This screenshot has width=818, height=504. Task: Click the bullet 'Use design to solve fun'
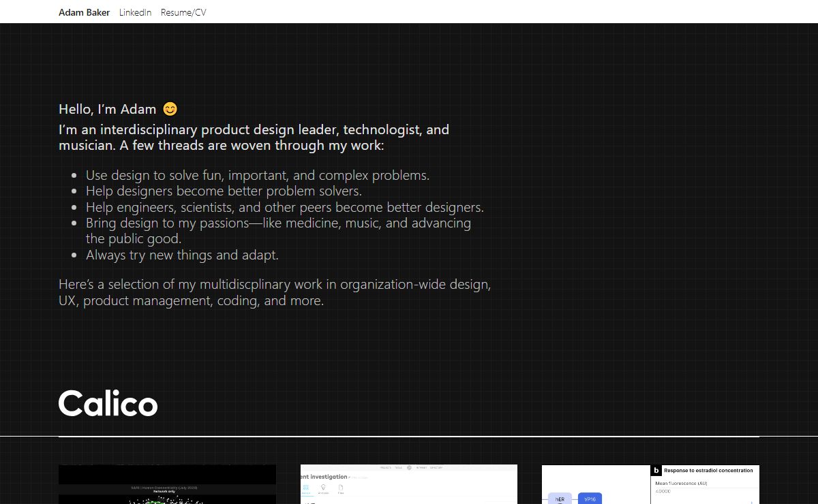click(x=258, y=175)
